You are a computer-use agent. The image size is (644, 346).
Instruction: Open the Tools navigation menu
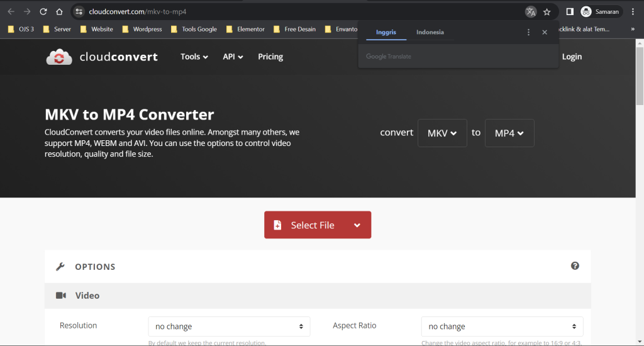click(x=194, y=57)
